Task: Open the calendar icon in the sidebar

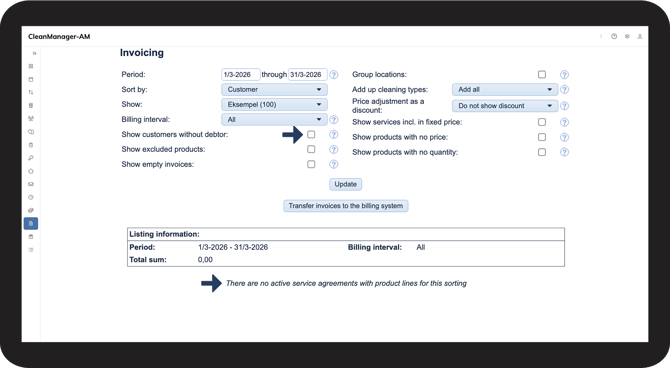Action: coord(31,79)
